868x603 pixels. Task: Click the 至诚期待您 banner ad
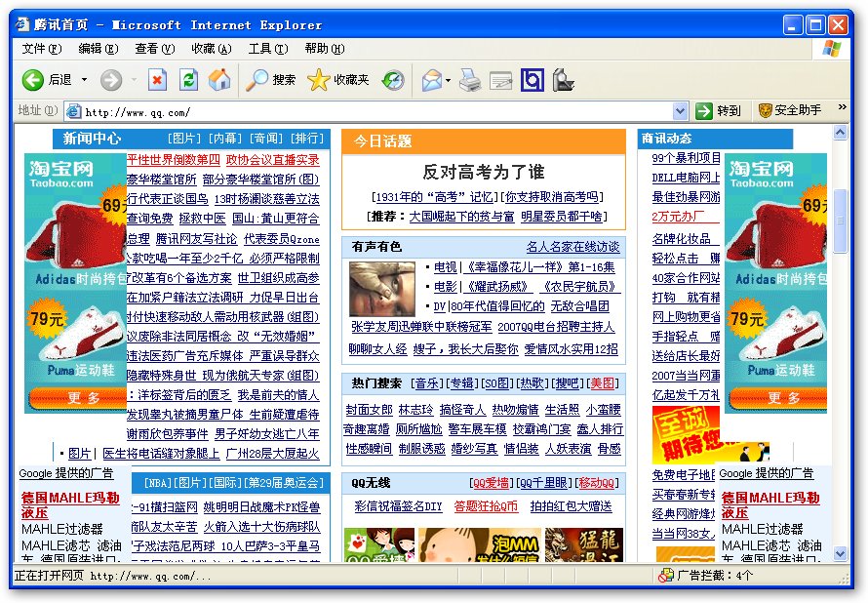(x=687, y=435)
